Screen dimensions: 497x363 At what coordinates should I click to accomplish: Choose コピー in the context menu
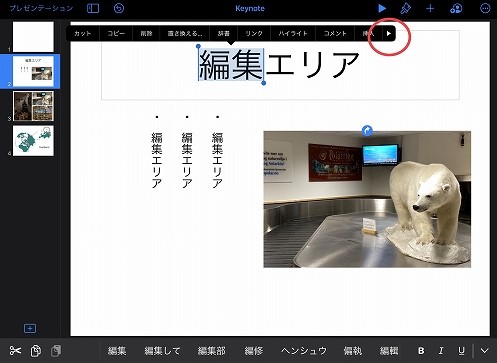[x=116, y=33]
